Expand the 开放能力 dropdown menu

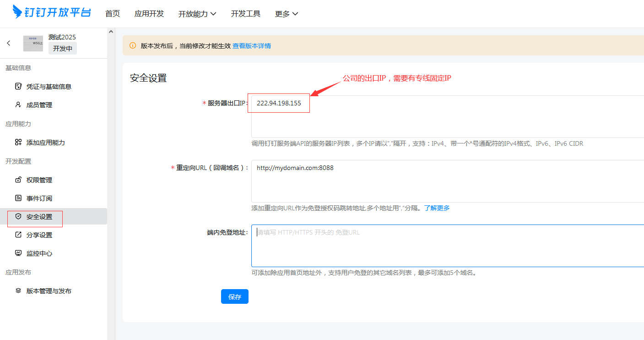[197, 14]
